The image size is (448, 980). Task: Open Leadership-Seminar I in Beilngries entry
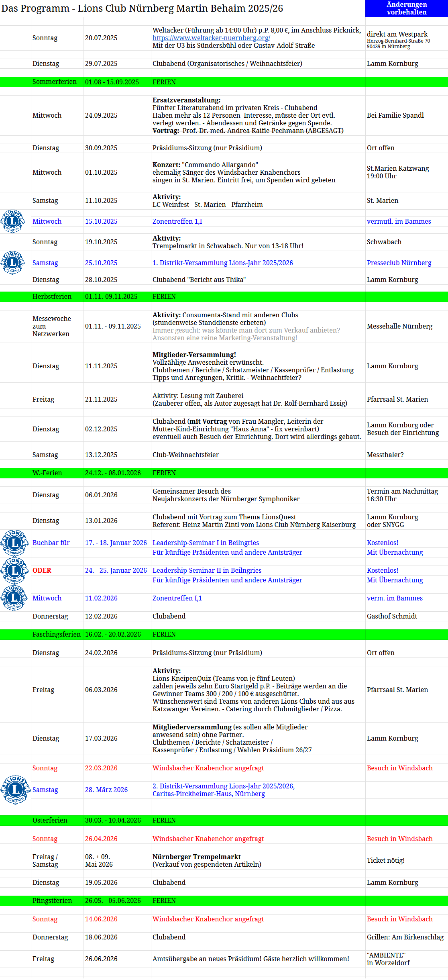pos(206,543)
